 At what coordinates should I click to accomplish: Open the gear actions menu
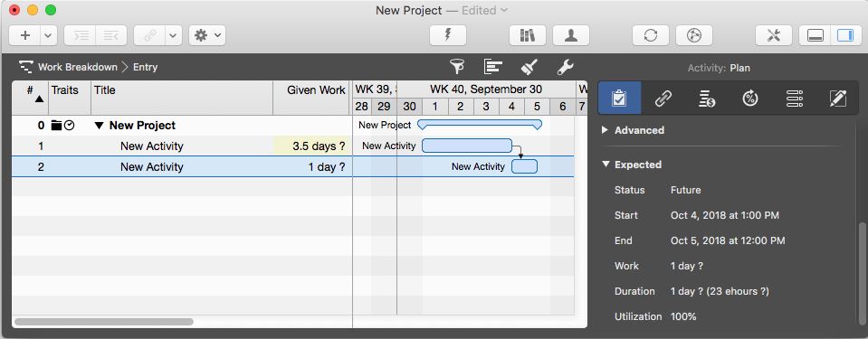pos(207,35)
